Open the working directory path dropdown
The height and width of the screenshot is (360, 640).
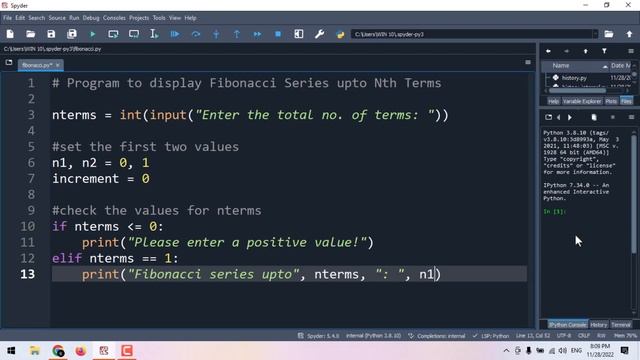pyautogui.click(x=596, y=34)
